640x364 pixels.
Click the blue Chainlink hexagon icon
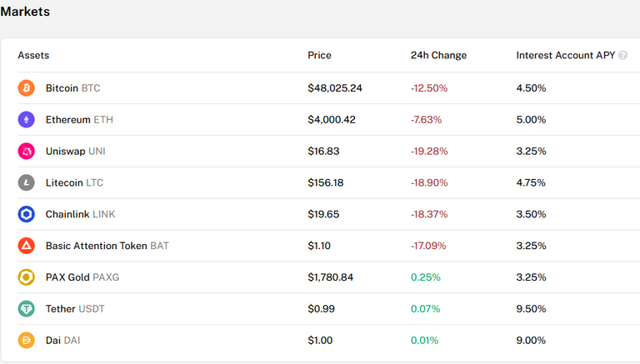pos(26,214)
